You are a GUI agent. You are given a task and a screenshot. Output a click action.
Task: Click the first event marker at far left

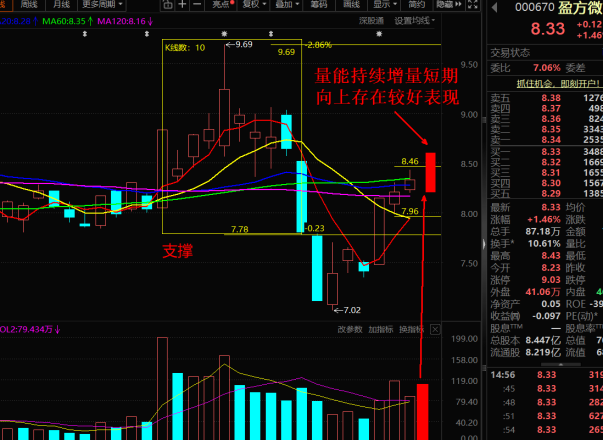[x=85, y=34]
